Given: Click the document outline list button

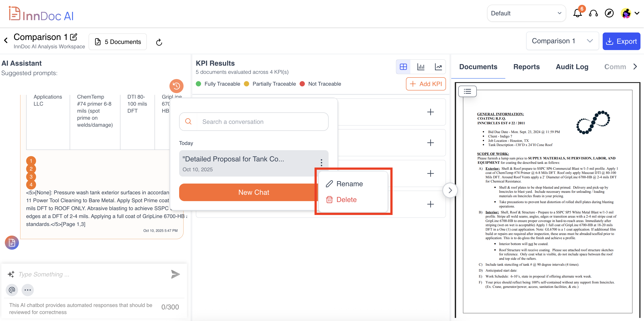Looking at the screenshot, I should [467, 91].
